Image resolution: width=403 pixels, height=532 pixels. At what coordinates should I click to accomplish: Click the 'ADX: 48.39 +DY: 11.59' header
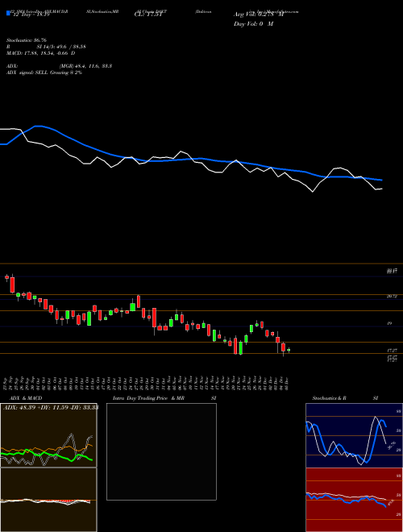click(37, 407)
